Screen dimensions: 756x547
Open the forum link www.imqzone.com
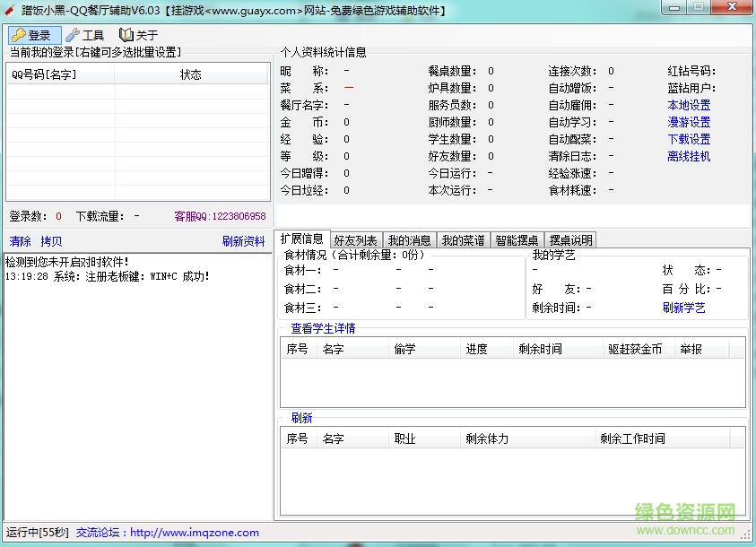194,532
